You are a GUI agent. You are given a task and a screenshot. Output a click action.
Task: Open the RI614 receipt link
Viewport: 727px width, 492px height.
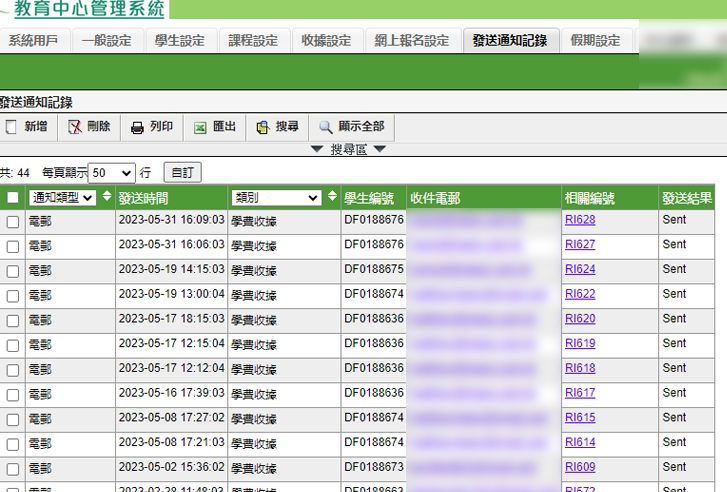coord(580,442)
